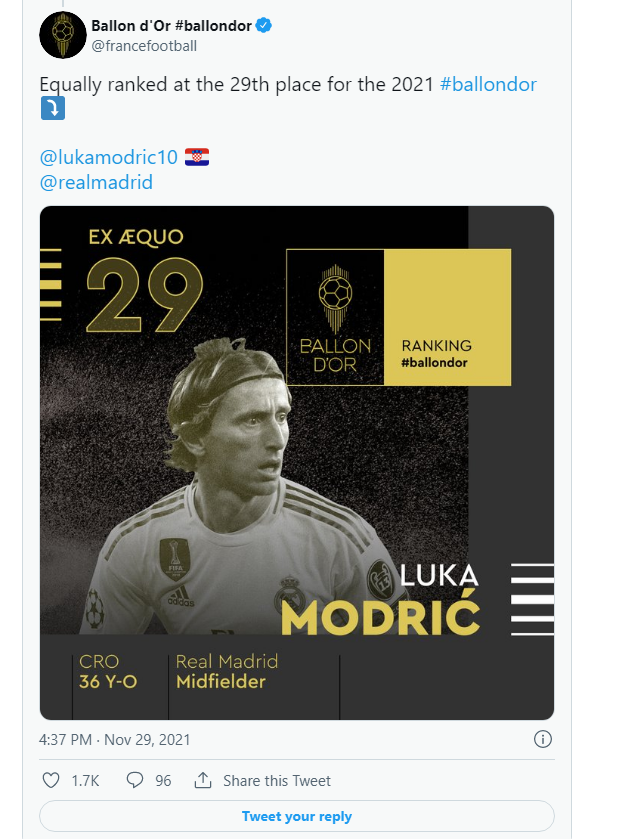Viewport: 639px width, 839px height.
Task: Click the blue verified badge
Action: click(x=263, y=25)
